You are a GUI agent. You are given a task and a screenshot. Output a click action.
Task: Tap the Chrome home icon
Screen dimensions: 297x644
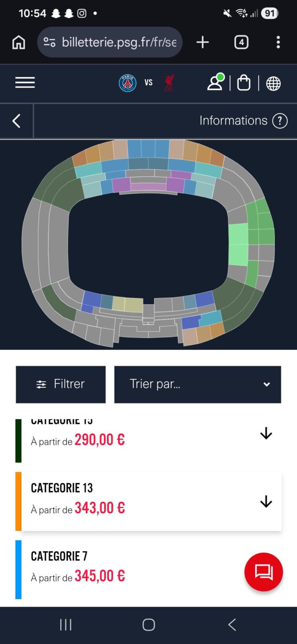[x=18, y=42]
